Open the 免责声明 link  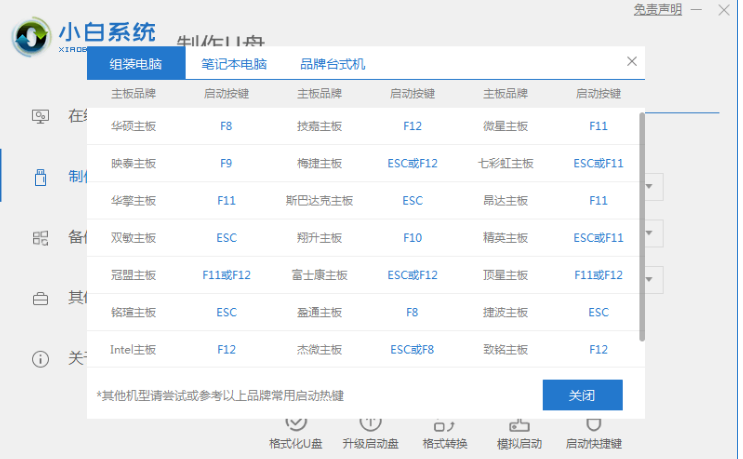(x=658, y=10)
